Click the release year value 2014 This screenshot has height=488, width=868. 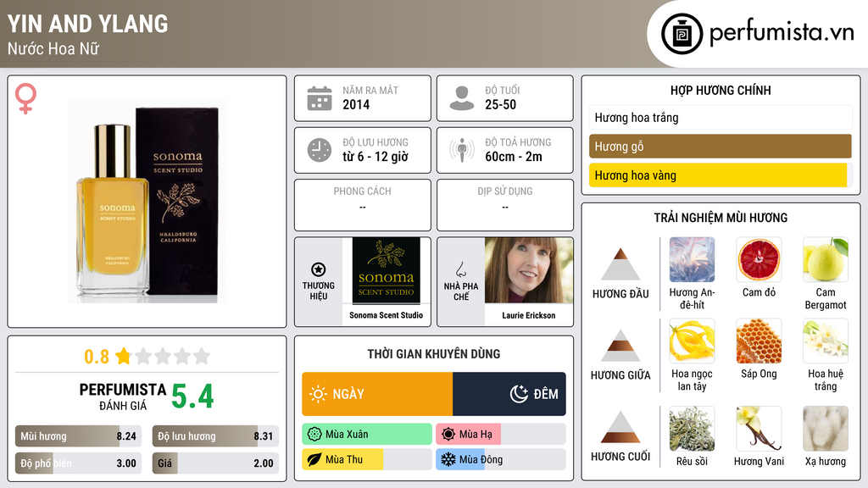[356, 104]
